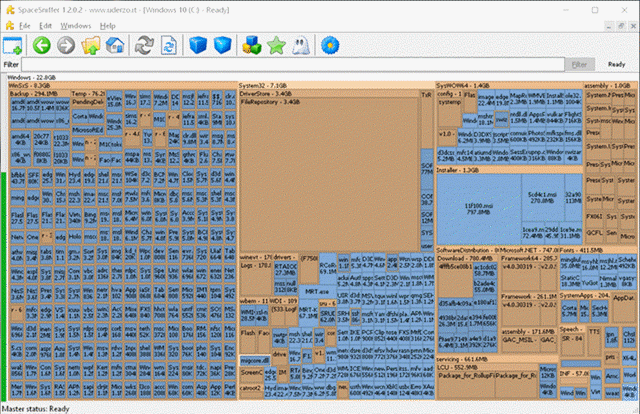The image size is (640, 414).
Task: Select the Speech folder header
Action: (572, 329)
